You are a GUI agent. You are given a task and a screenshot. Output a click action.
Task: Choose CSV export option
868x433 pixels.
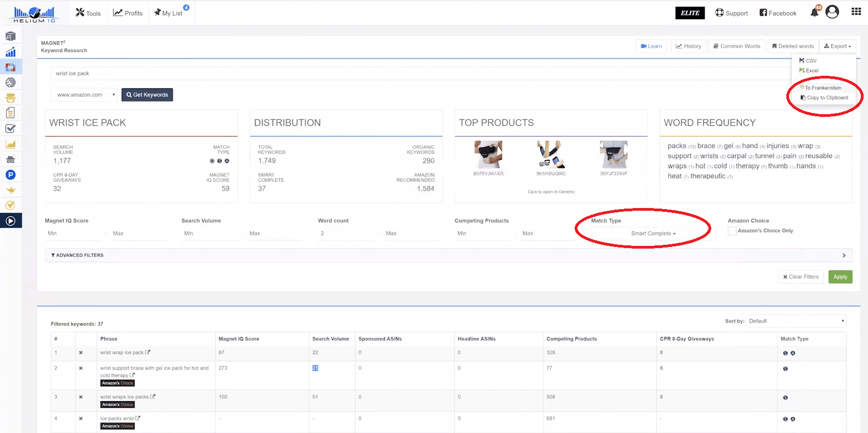(x=808, y=60)
